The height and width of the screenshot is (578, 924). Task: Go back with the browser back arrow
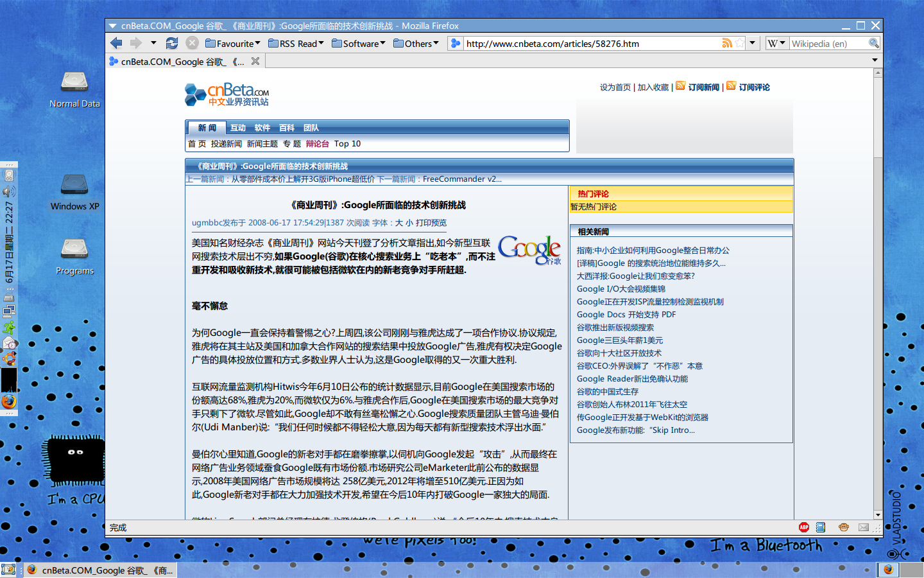(x=116, y=43)
